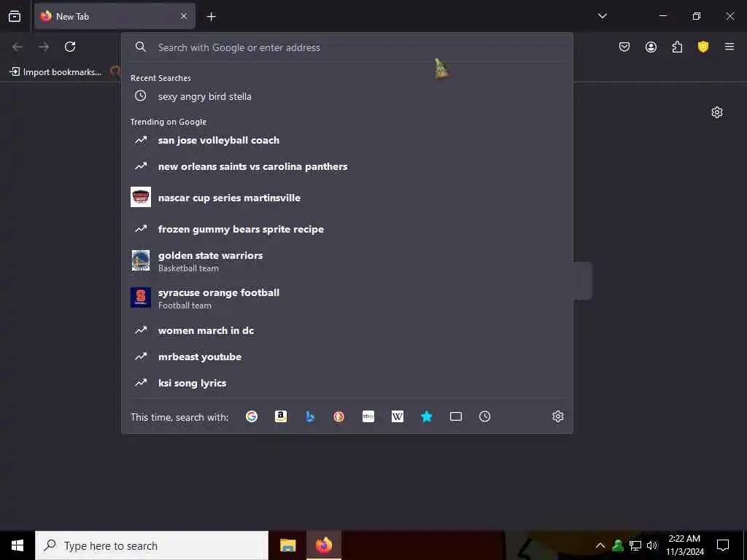Search this time with Amazon icon
Image resolution: width=747 pixels, height=560 pixels.
point(281,416)
